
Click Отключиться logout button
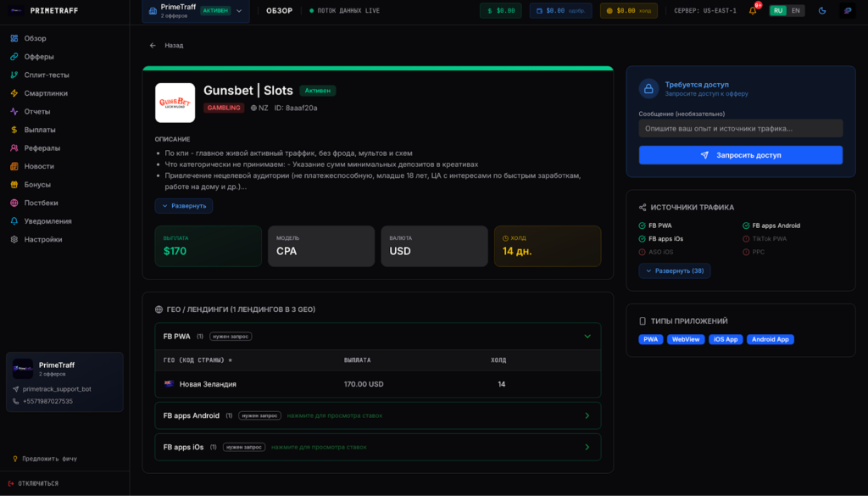[x=33, y=483]
